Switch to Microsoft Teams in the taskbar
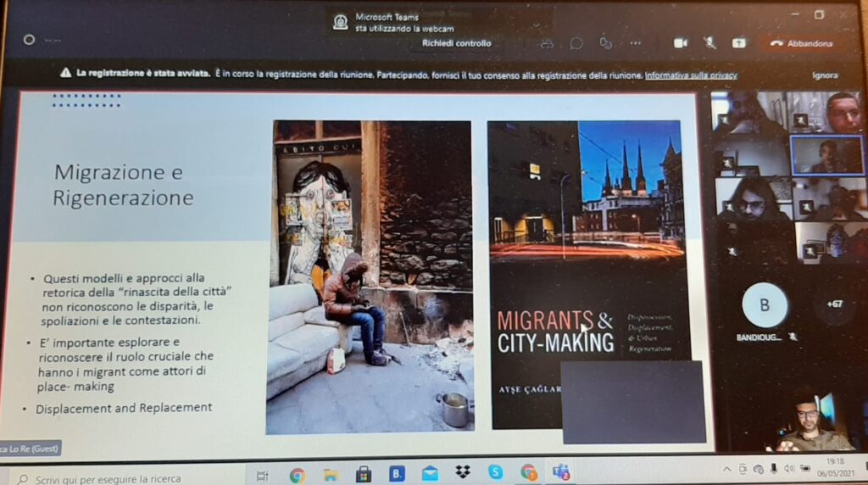Viewport: 868px width, 485px height. pos(561,471)
